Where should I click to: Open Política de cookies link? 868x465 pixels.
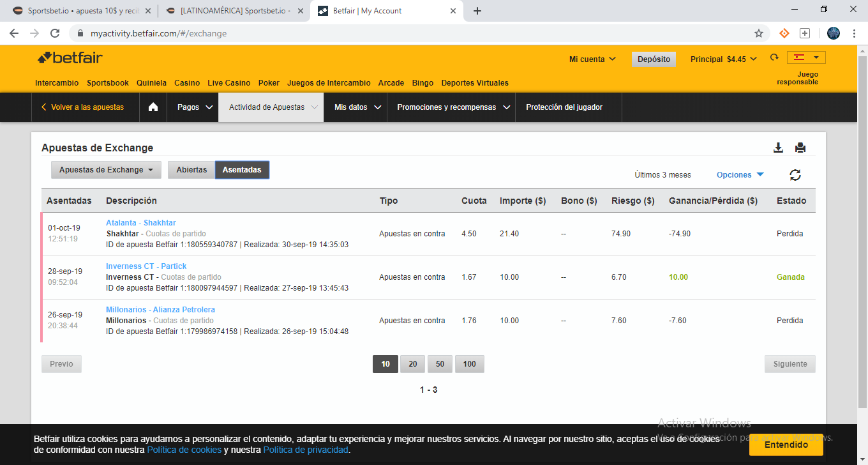click(x=184, y=450)
